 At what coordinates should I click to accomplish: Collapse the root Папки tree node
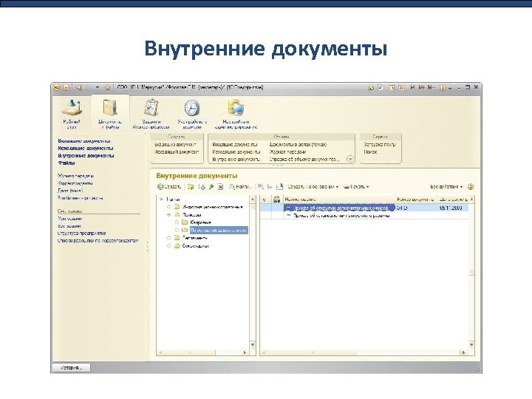162,199
